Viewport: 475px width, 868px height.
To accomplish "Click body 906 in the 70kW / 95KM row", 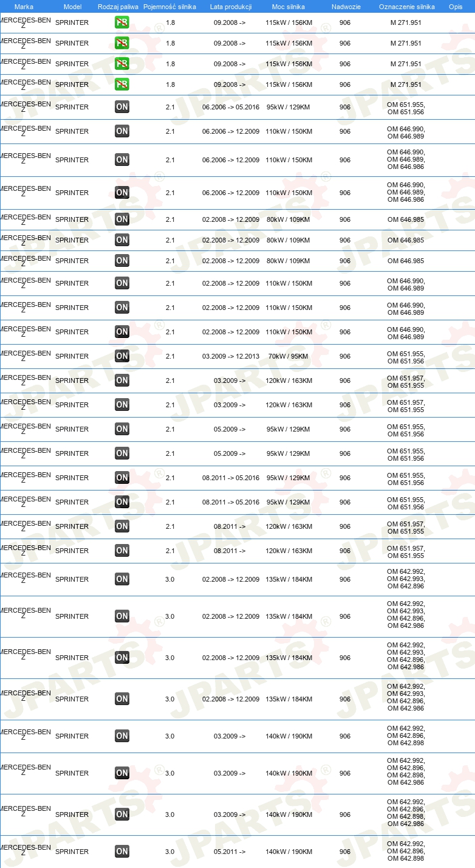I will pyautogui.click(x=345, y=356).
